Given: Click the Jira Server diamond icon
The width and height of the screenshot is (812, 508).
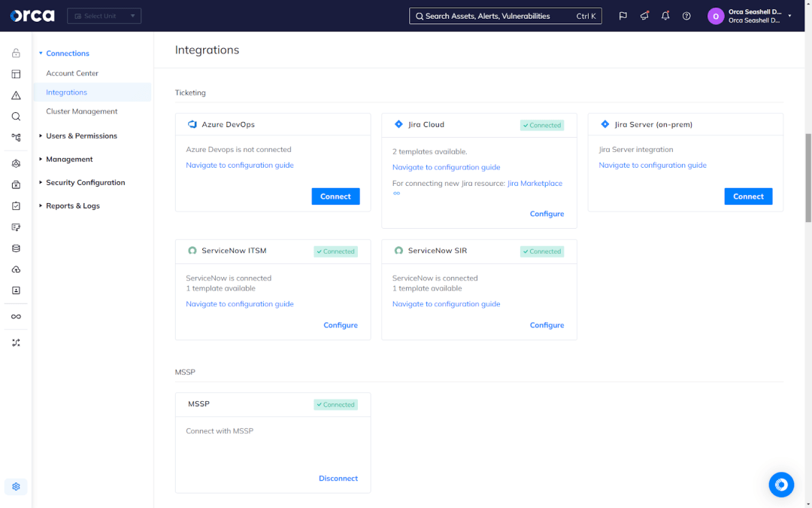Looking at the screenshot, I should point(604,124).
